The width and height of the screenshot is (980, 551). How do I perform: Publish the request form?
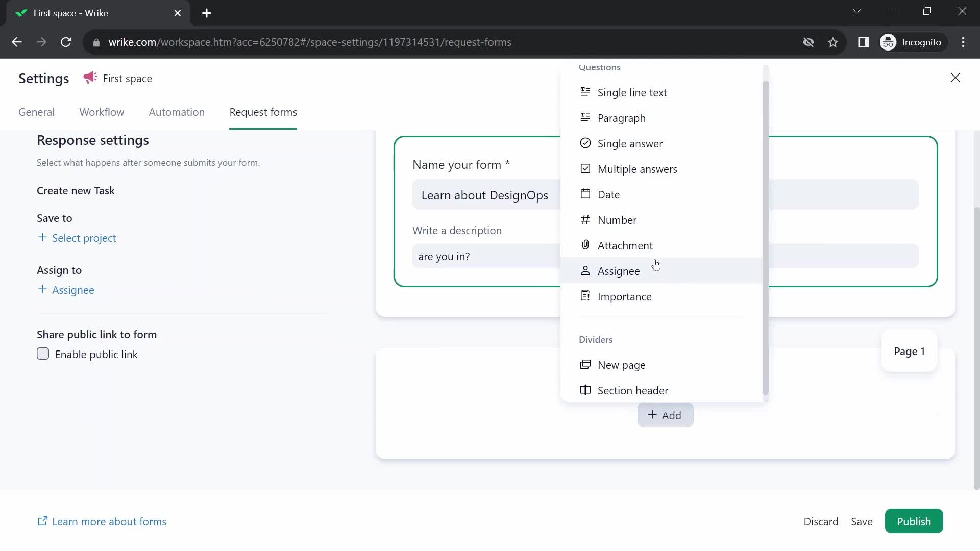point(914,521)
